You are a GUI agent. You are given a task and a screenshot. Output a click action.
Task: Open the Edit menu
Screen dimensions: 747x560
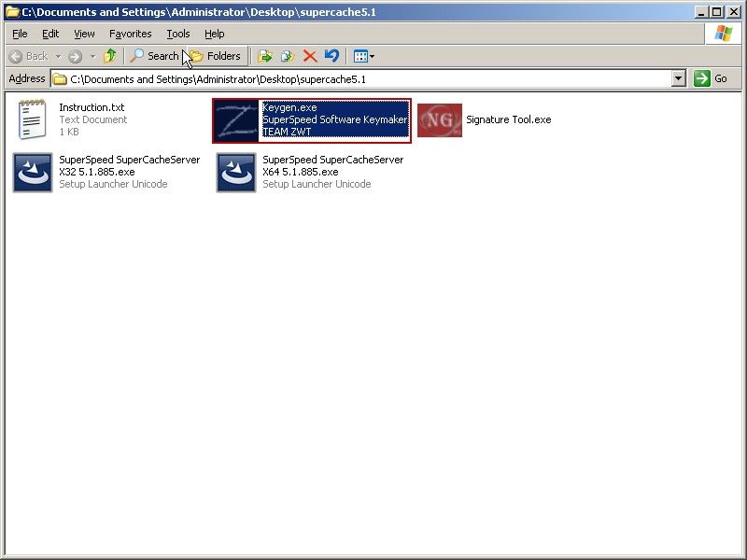click(50, 34)
